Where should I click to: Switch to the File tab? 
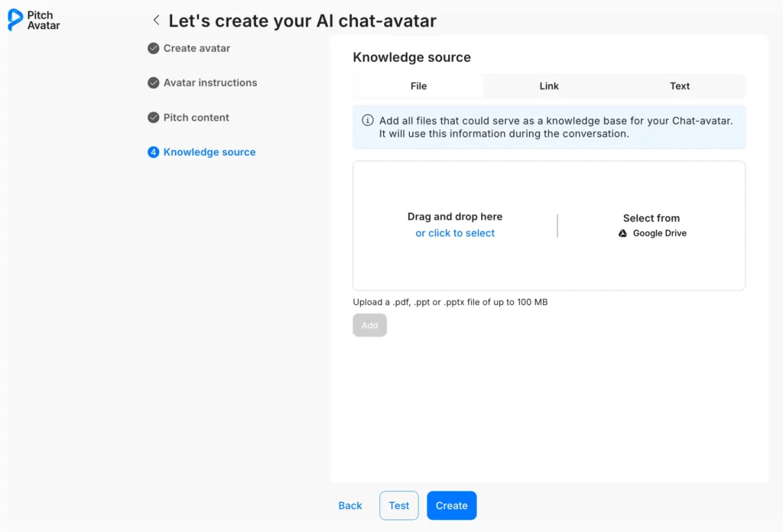point(418,86)
